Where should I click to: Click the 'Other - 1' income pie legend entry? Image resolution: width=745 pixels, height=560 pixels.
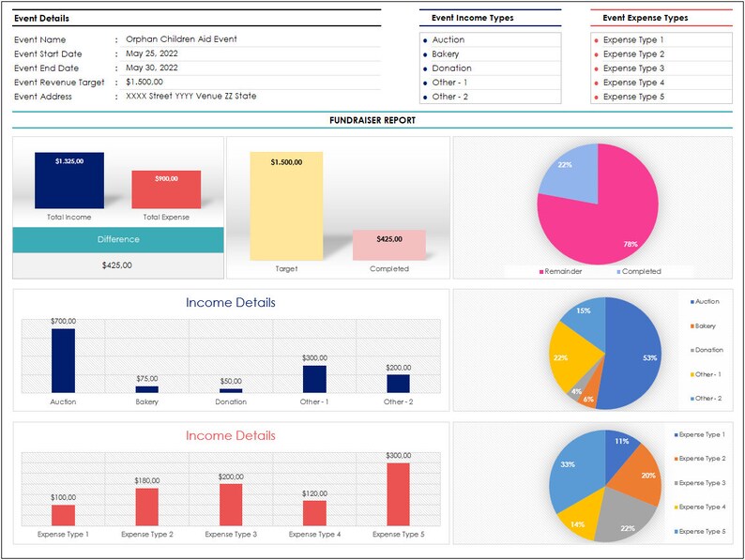pos(706,374)
